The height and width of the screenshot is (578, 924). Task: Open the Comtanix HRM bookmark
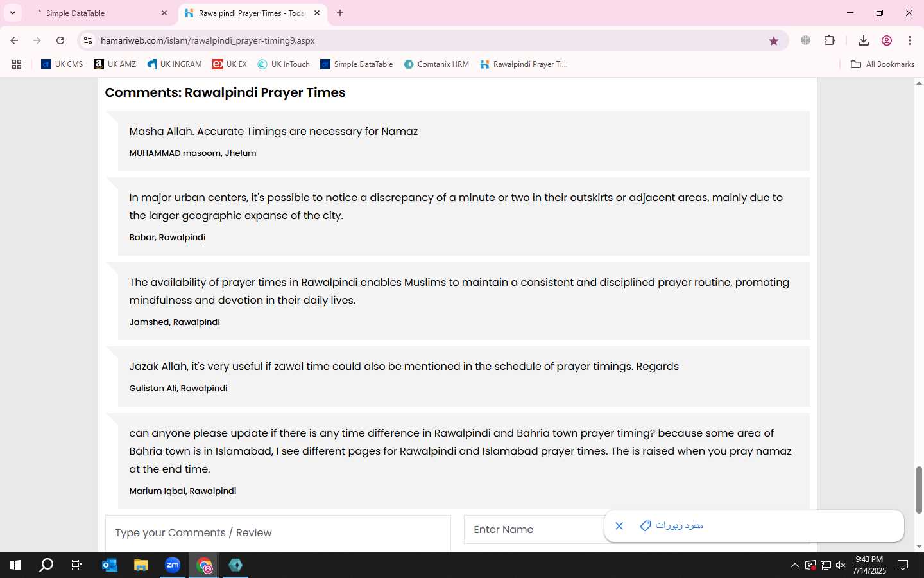coord(436,64)
